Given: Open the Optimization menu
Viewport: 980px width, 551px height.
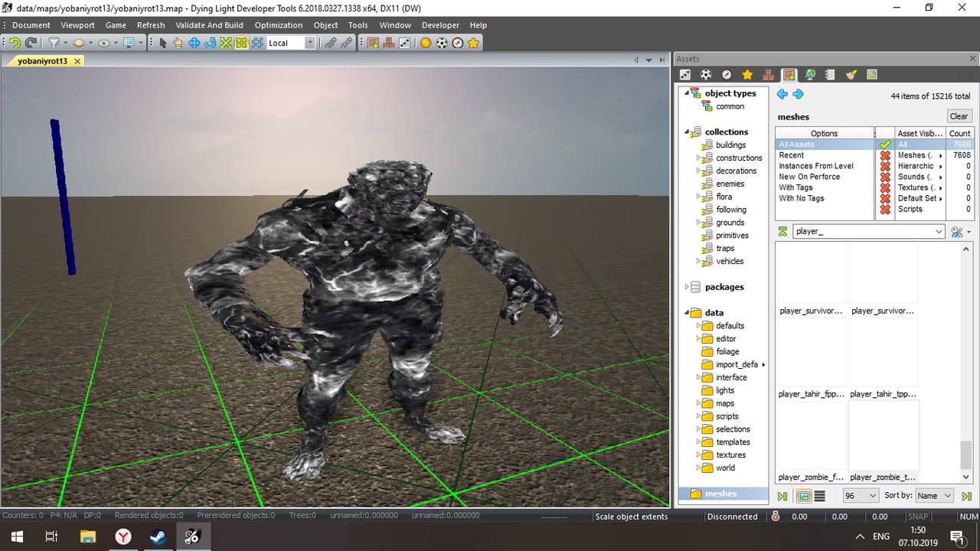Looking at the screenshot, I should pyautogui.click(x=278, y=25).
